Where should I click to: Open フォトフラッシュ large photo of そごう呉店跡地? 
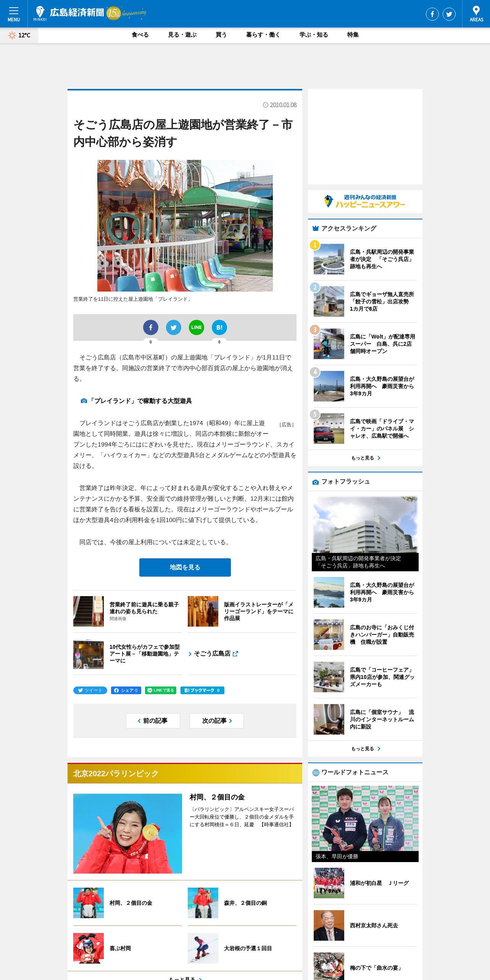[365, 533]
